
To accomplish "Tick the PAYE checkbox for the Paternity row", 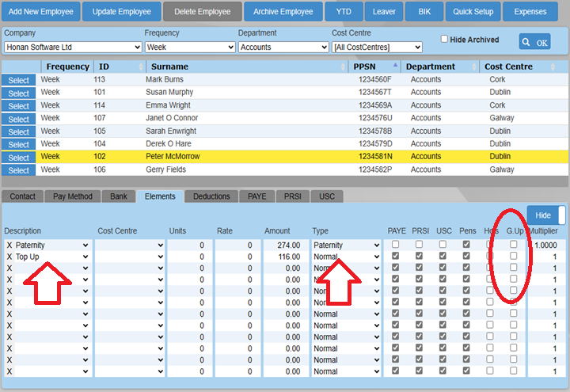I will coord(395,245).
